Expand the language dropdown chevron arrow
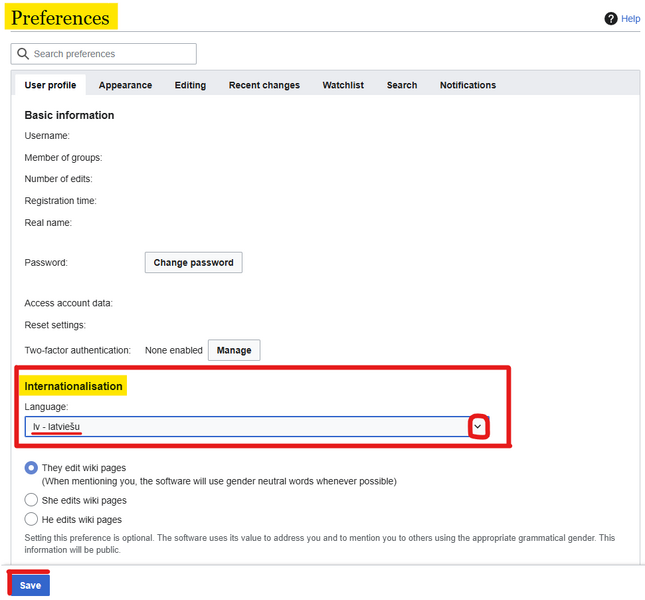 478,427
